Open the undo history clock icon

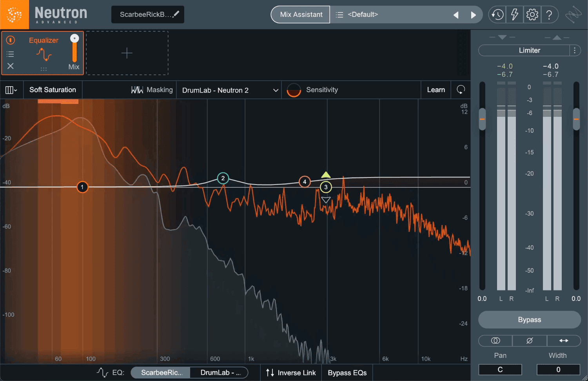[497, 15]
